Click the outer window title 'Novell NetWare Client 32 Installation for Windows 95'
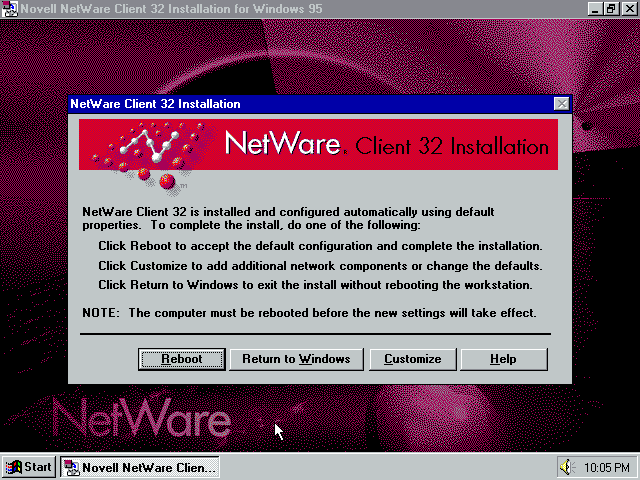The width and height of the screenshot is (640, 480). click(171, 9)
